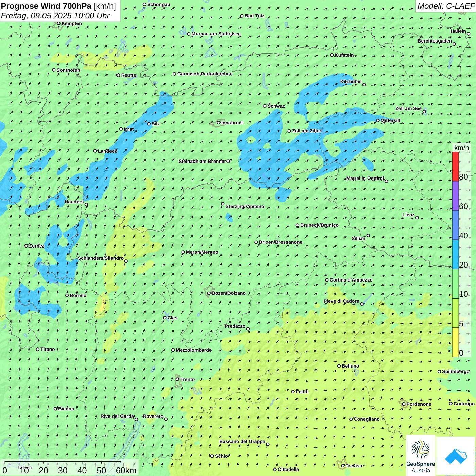This screenshot has height=476, width=476.
Task: Click the title 'Prognose Wind 700hPa'
Action: [46, 6]
